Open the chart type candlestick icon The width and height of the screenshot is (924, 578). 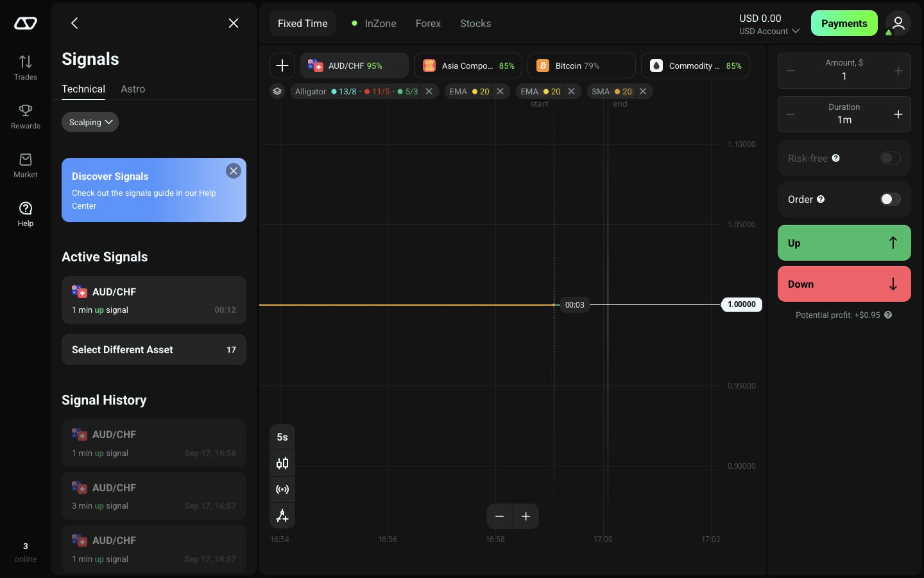pyautogui.click(x=282, y=463)
